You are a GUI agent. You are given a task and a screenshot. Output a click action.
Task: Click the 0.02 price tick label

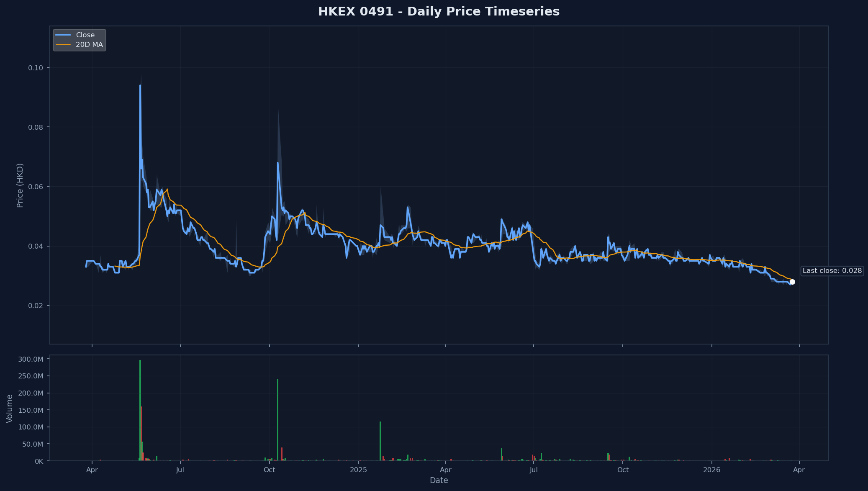(x=36, y=306)
